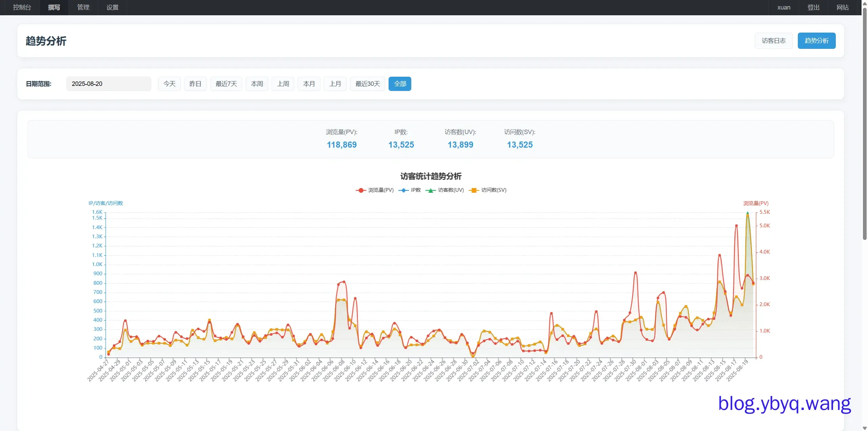The width and height of the screenshot is (868, 431).
Task: Select the 最近30天 date filter
Action: 368,84
